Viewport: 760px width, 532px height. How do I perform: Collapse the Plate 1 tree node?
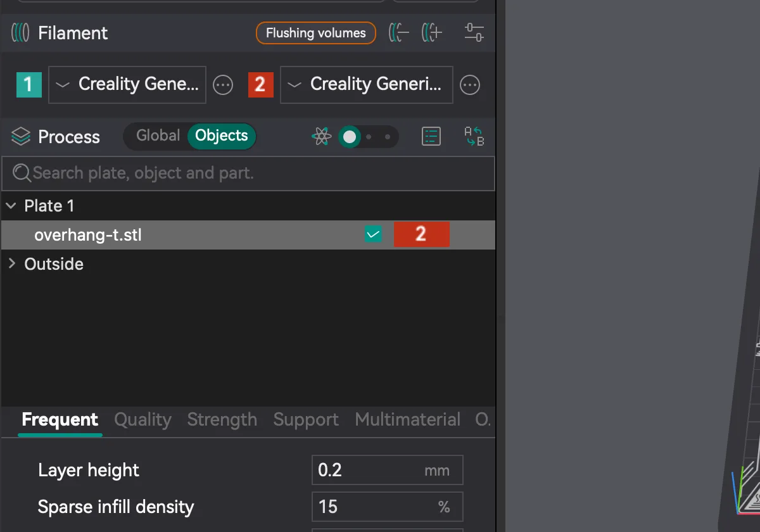[11, 206]
